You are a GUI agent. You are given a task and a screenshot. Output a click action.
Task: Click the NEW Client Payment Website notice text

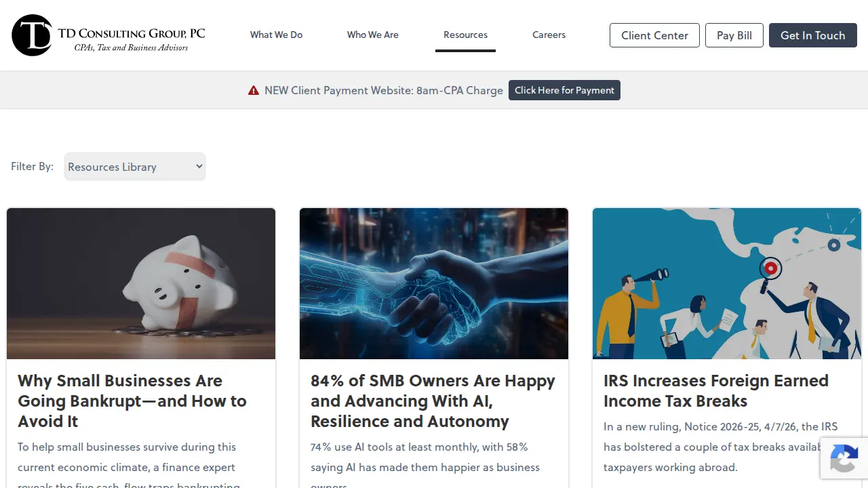click(384, 90)
